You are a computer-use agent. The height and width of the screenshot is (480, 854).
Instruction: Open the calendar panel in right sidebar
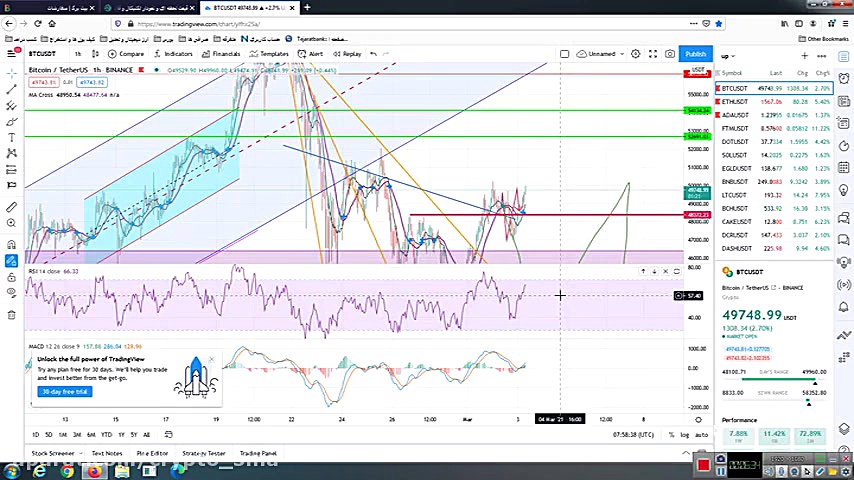844,167
